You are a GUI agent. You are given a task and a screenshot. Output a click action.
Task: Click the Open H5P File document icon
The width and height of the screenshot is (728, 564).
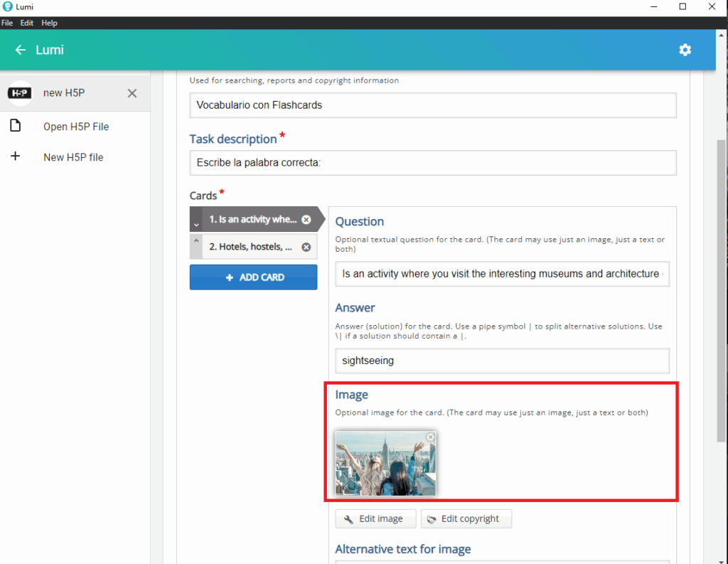pyautogui.click(x=15, y=127)
